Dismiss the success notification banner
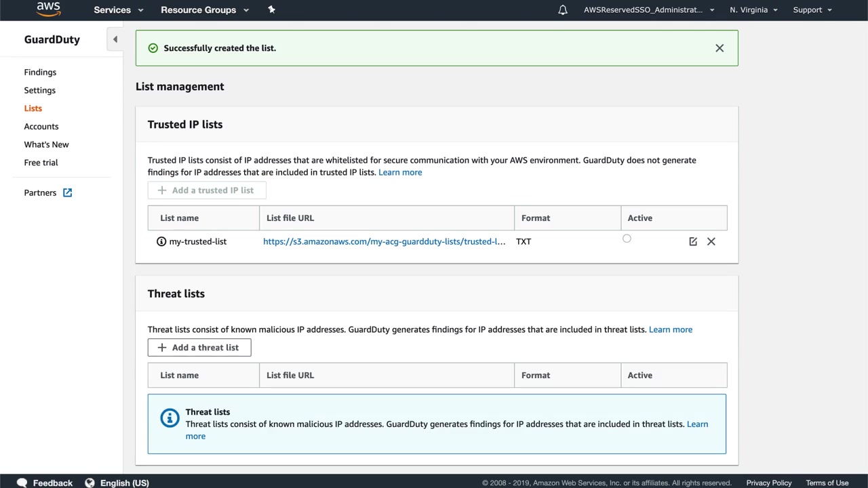Viewport: 868px width, 488px height. click(x=719, y=48)
